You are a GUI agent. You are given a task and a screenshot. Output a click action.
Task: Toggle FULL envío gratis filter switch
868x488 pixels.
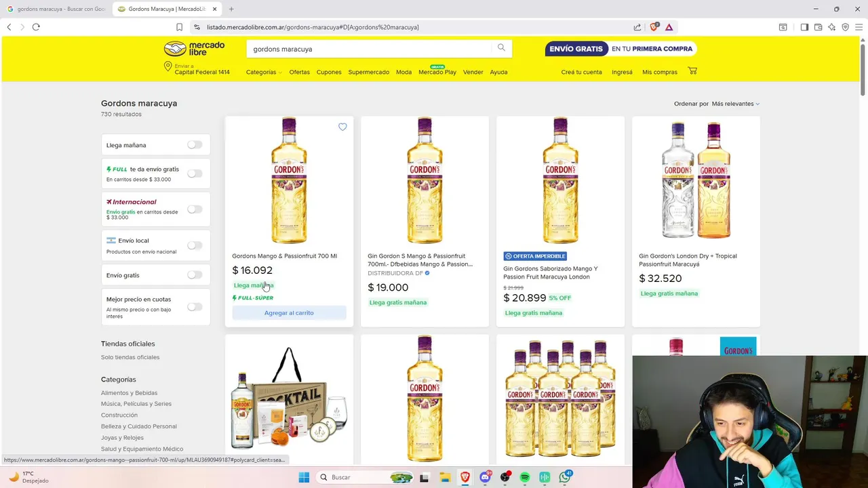point(195,174)
